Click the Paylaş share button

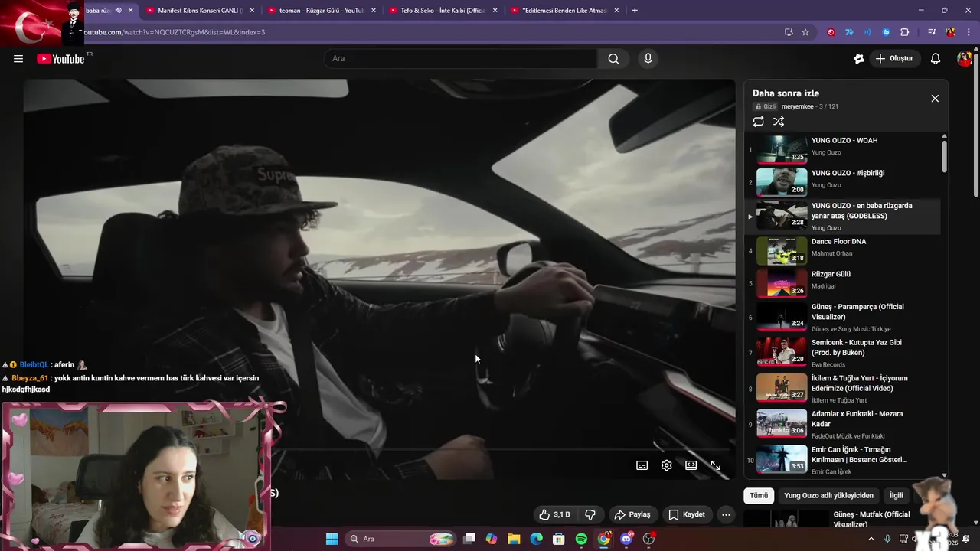[x=632, y=515]
